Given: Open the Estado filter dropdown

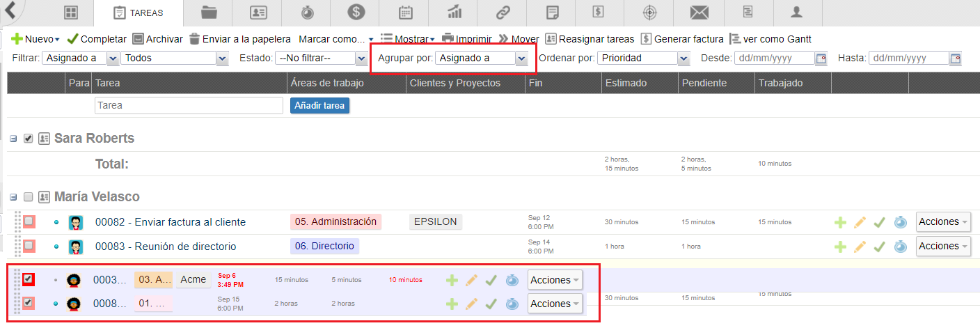Looking at the screenshot, I should (321, 58).
